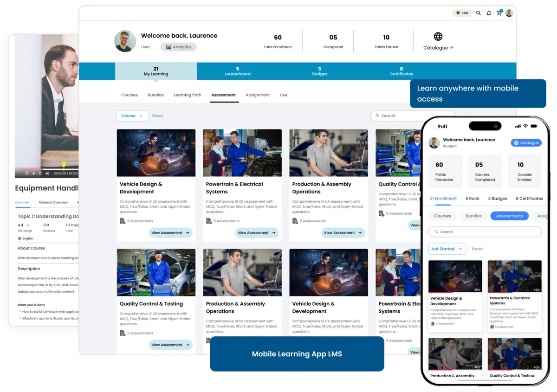The height and width of the screenshot is (392, 557).
Task: Mute the video player volume icon
Action: click(47, 173)
